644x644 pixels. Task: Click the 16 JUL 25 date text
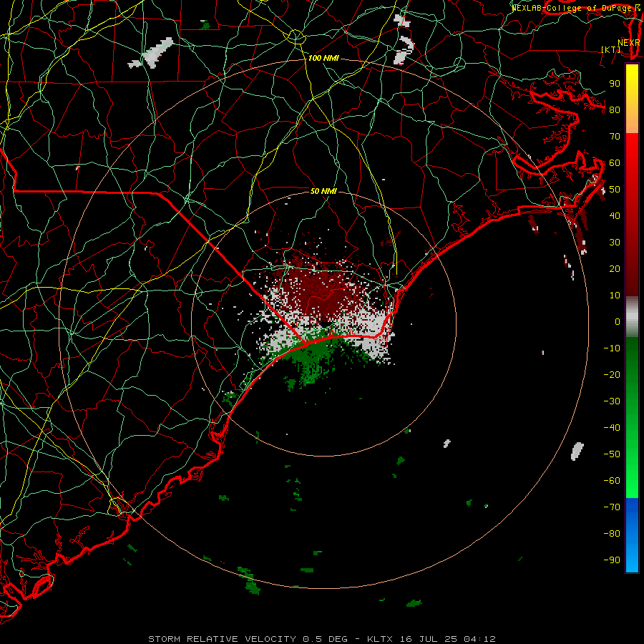point(428,639)
